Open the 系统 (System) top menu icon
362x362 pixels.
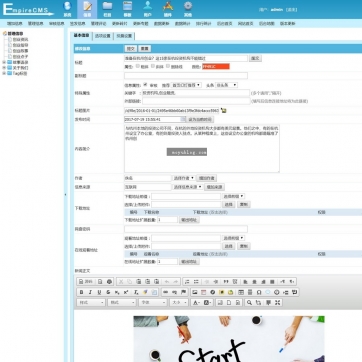[x=67, y=9]
